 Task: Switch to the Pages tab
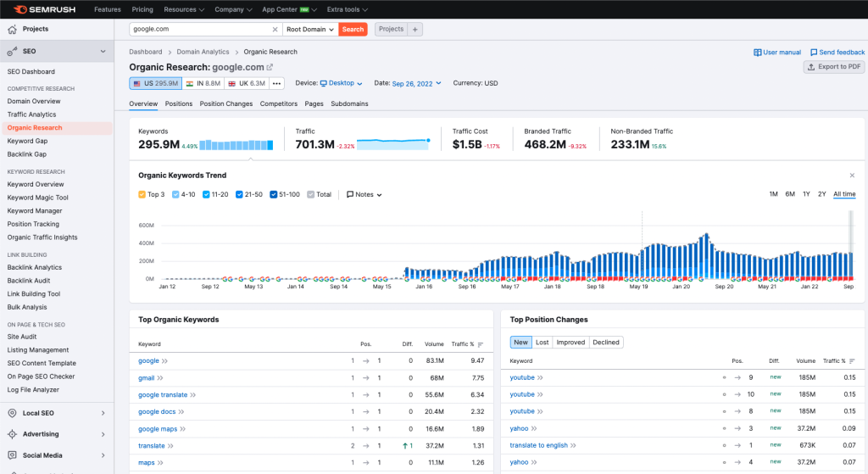pyautogui.click(x=314, y=103)
